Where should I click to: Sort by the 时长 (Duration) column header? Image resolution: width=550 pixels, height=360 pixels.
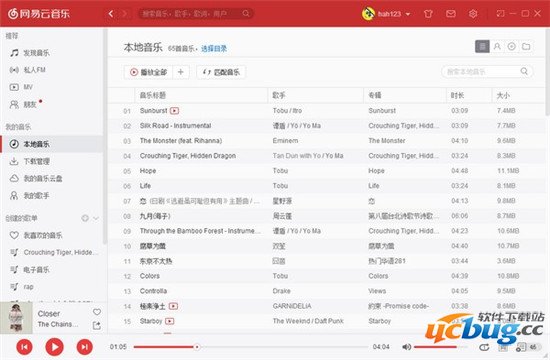pos(469,95)
